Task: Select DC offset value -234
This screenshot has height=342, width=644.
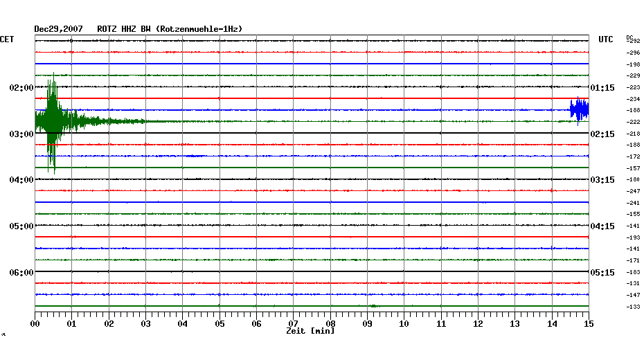Action: [x=633, y=99]
